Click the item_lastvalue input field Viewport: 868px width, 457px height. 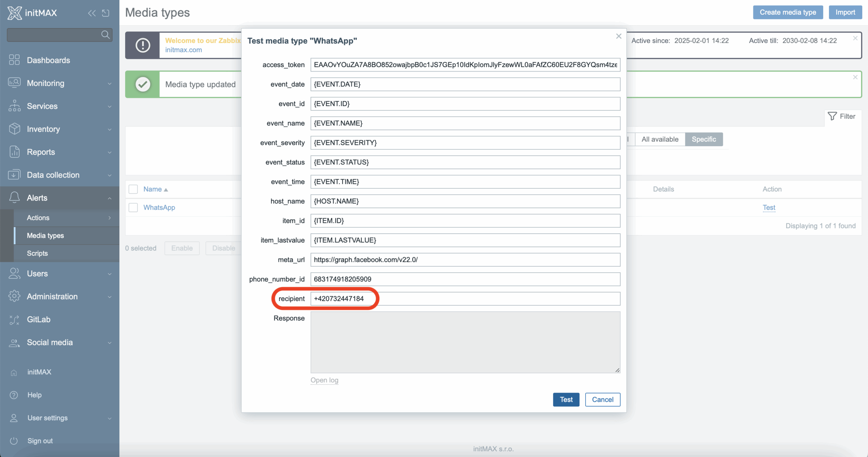pyautogui.click(x=465, y=240)
